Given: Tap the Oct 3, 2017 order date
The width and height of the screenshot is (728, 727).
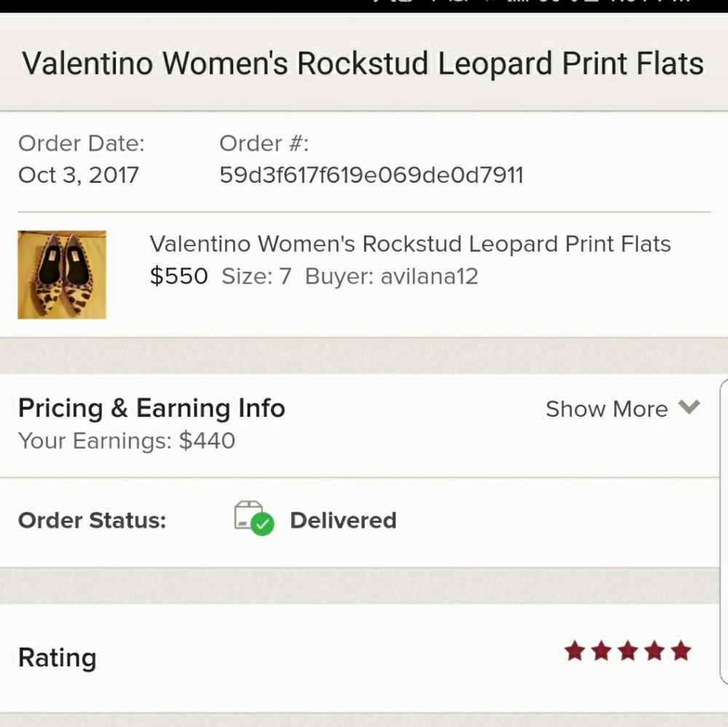Looking at the screenshot, I should 78,176.
